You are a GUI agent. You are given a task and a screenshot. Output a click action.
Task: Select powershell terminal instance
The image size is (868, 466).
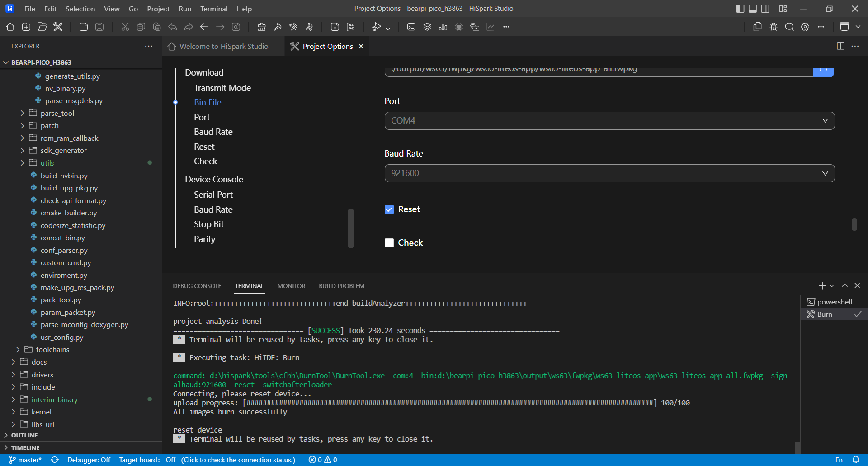click(x=834, y=302)
